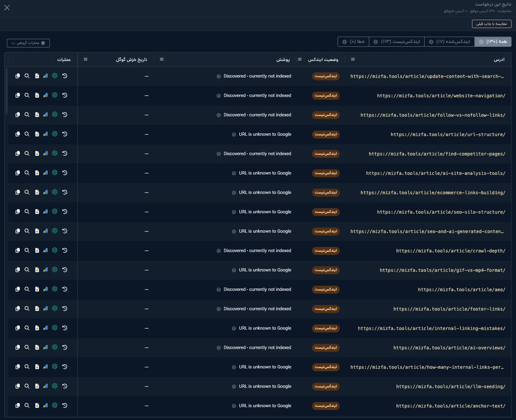Switch to the ایندکس‌نیست (۱۱۳) tab

(397, 42)
